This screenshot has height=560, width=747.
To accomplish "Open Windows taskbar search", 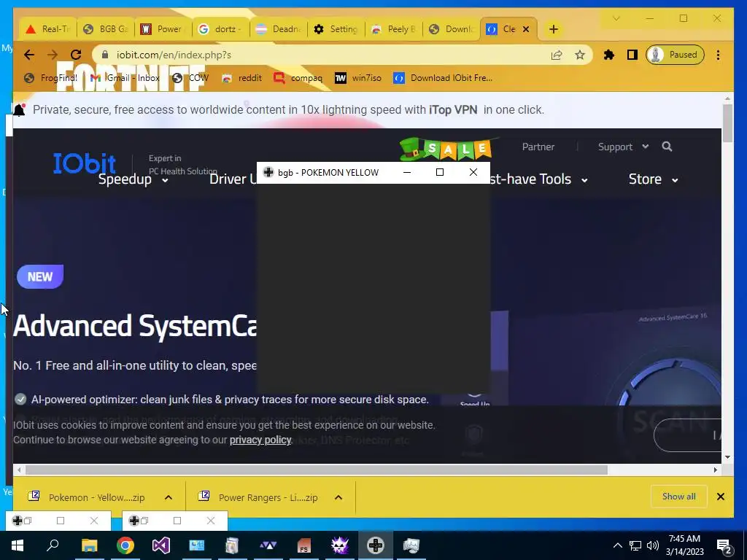I will pyautogui.click(x=53, y=545).
